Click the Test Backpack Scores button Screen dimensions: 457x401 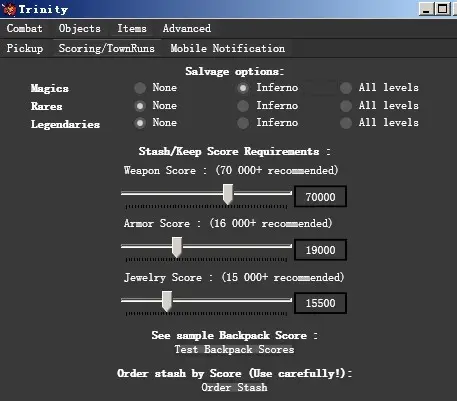[234, 349]
